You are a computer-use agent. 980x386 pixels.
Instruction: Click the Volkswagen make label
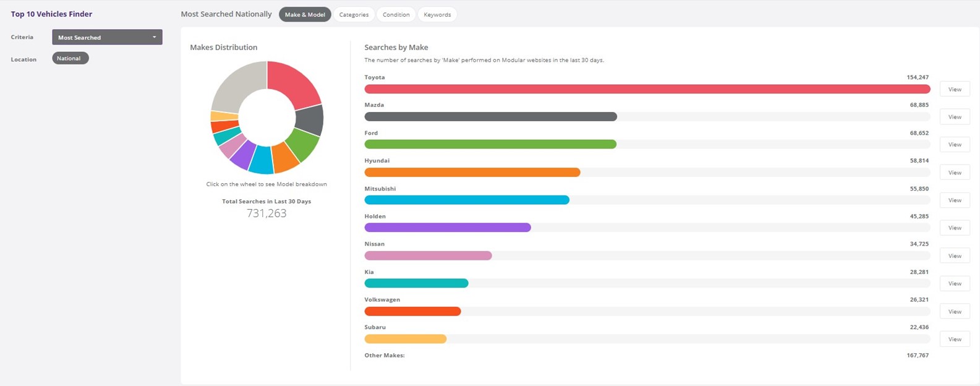[x=382, y=299]
